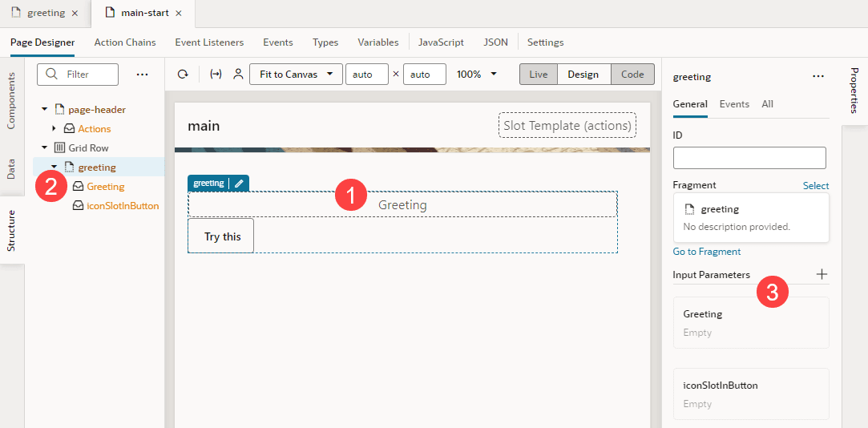Click the reload page refresh icon
The width and height of the screenshot is (868, 428).
(x=183, y=75)
